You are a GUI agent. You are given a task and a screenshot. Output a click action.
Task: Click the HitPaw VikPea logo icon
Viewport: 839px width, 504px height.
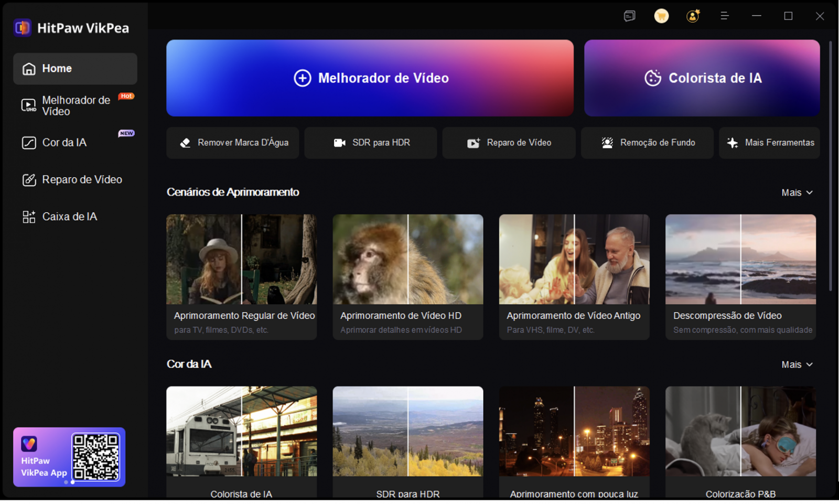pos(23,28)
